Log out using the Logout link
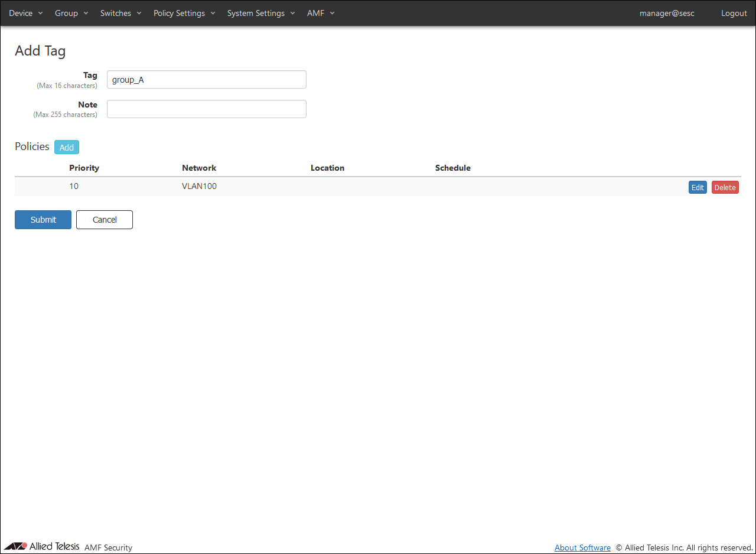The height and width of the screenshot is (554, 756). click(x=734, y=13)
